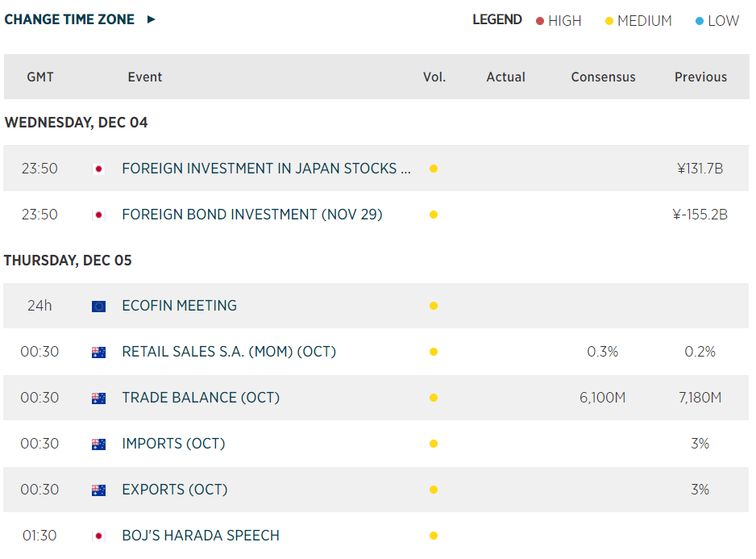Screen dimensions: 756x559
Task: Select the Medium volatility legend item
Action: [x=644, y=21]
